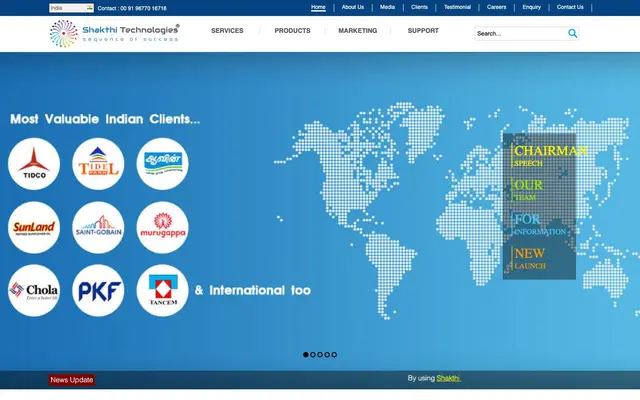Switch to third slide indicator dot
This screenshot has height=400, width=640.
point(320,354)
